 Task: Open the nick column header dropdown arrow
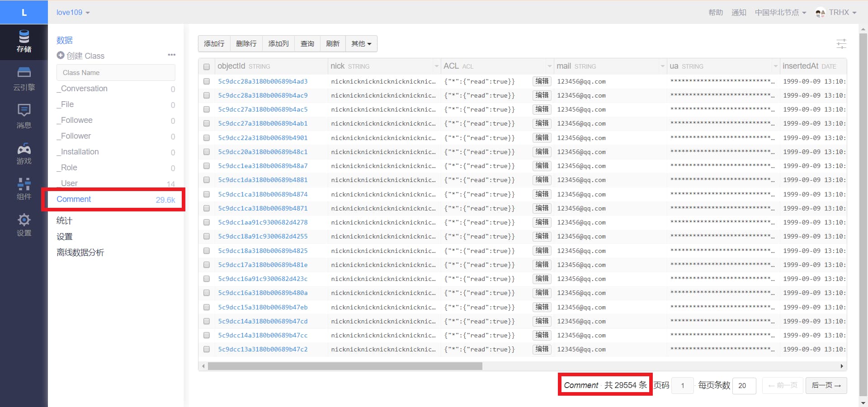[436, 66]
